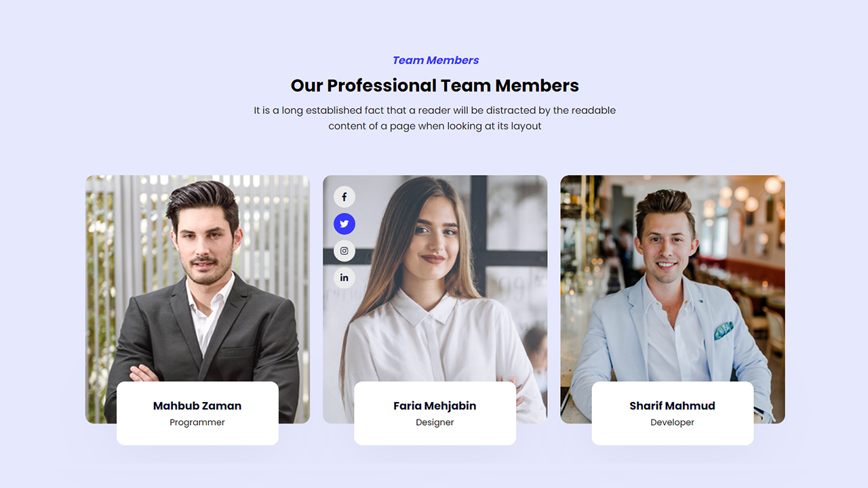Viewport: 868px width, 488px height.
Task: Open the Twitter icon on Faria's card
Action: pyautogui.click(x=344, y=224)
